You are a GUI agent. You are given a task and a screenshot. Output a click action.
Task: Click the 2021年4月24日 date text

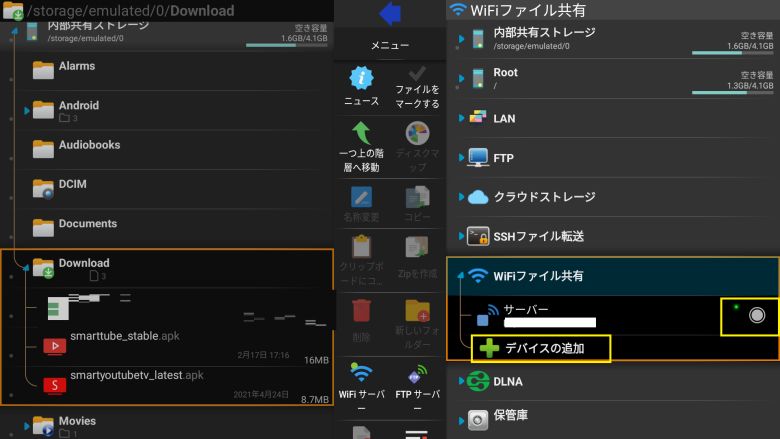tap(261, 395)
